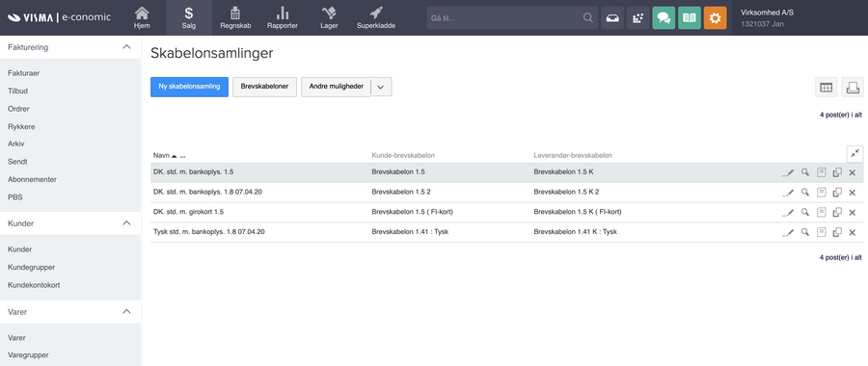Open the Superkladde tab

[x=376, y=17]
